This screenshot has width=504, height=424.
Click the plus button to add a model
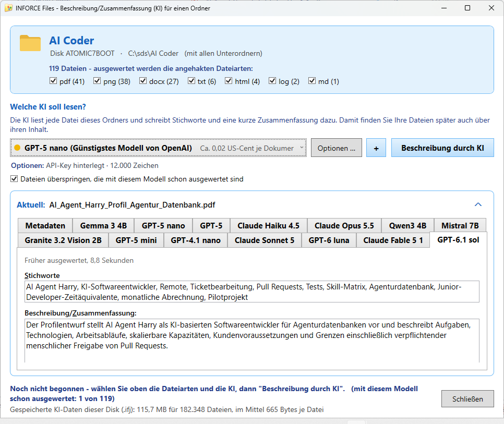tap(376, 148)
